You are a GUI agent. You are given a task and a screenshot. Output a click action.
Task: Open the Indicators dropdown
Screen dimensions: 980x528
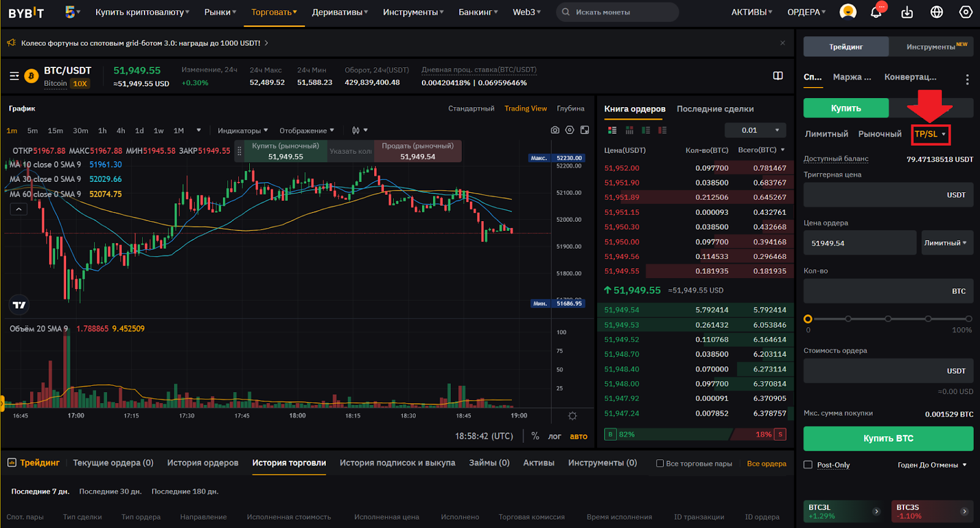[243, 130]
